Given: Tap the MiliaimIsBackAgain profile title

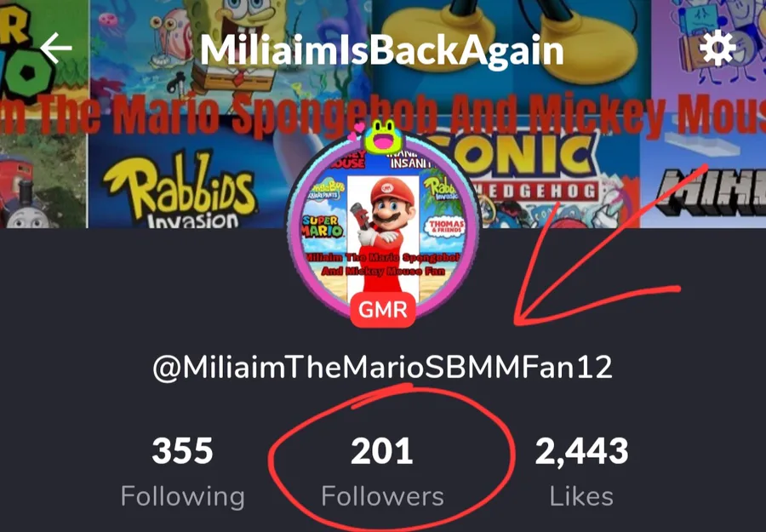Looking at the screenshot, I should (381, 50).
